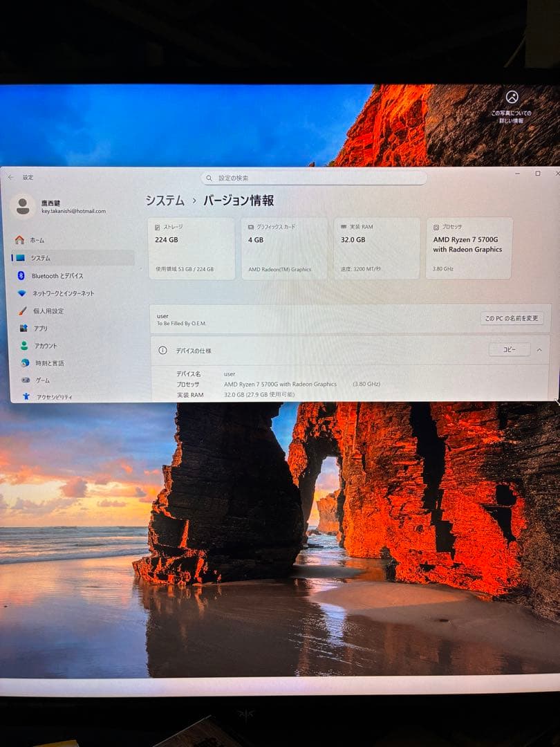Click the ネットワークとインターネット globe icon
The width and height of the screenshot is (560, 747).
(22, 293)
